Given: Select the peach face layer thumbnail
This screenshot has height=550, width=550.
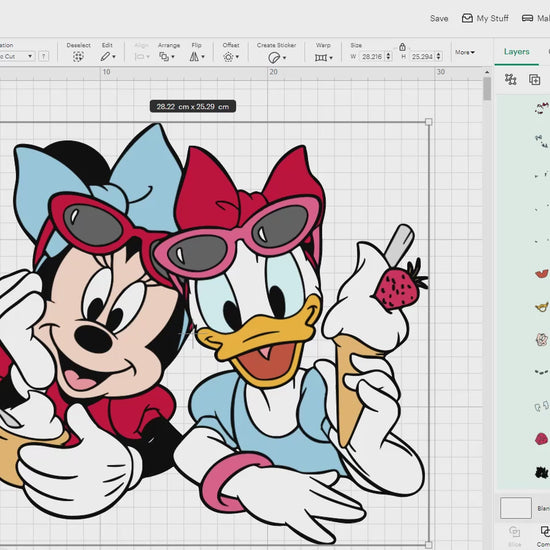Looking at the screenshot, I should tap(541, 339).
